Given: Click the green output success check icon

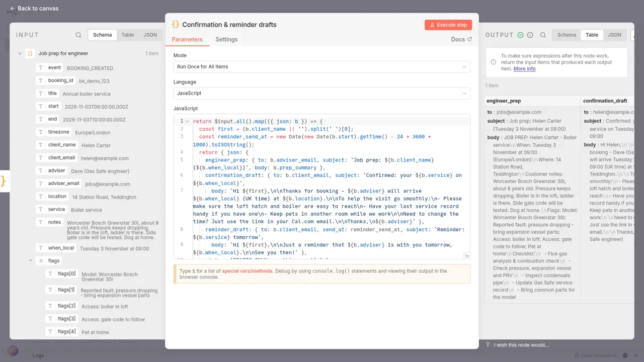Looking at the screenshot, I should (520, 35).
